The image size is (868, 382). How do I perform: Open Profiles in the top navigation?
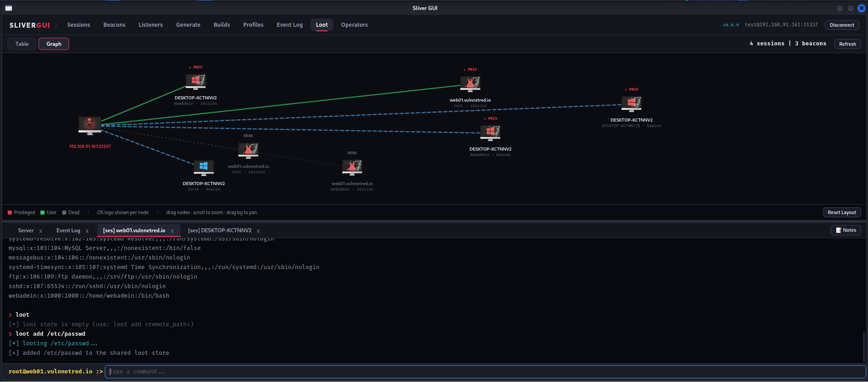253,25
